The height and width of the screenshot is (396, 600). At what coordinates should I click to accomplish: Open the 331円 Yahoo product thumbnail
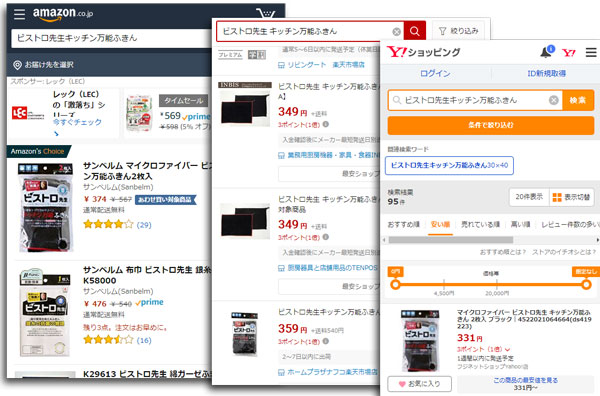[x=420, y=341]
